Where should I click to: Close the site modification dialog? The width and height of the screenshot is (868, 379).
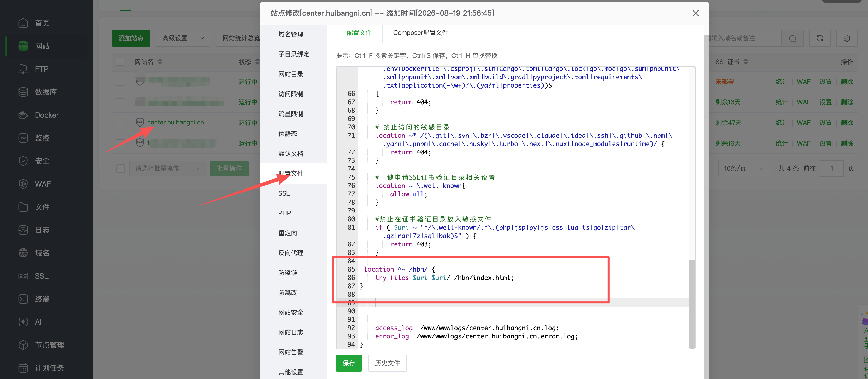[x=695, y=13]
